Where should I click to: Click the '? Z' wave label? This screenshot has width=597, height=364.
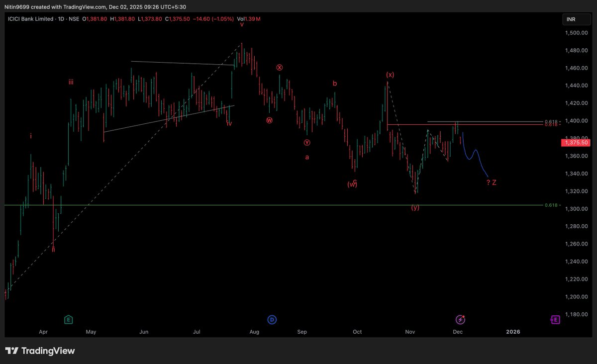[492, 182]
